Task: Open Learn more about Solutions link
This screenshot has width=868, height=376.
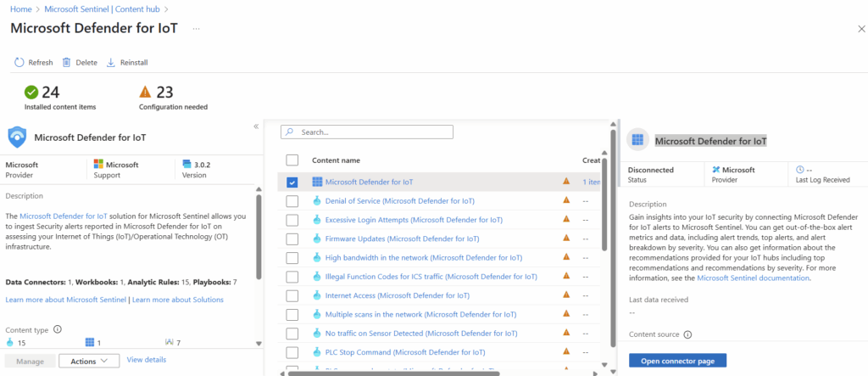Action: (x=178, y=300)
